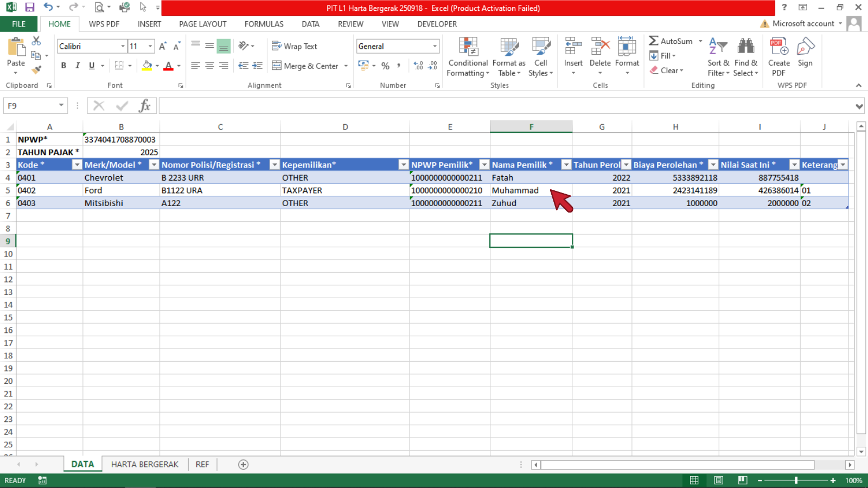Viewport: 868px width, 488px height.
Task: Open the General number format dropdown
Action: point(435,46)
